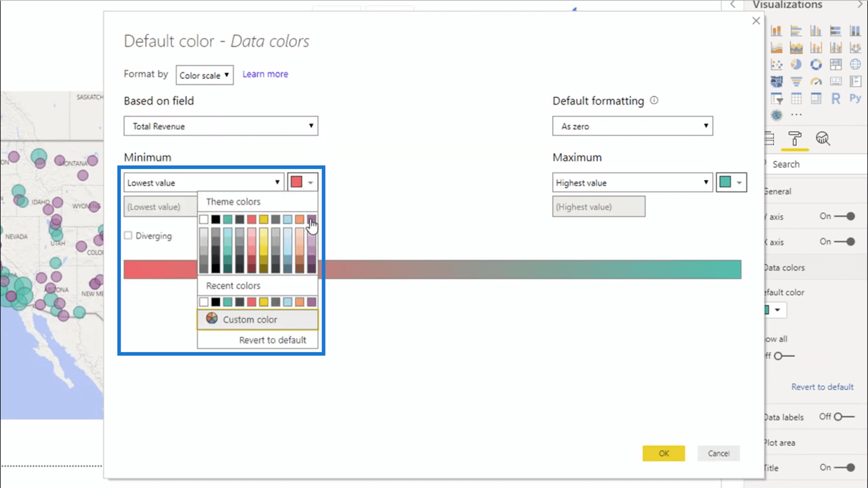Switch to the Fields tab
This screenshot has width=868, height=488.
point(769,139)
